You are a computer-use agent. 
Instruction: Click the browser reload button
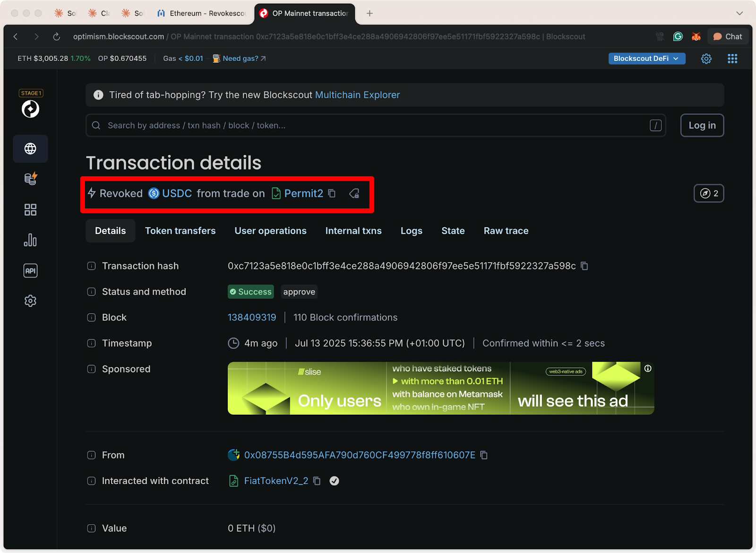pyautogui.click(x=56, y=36)
